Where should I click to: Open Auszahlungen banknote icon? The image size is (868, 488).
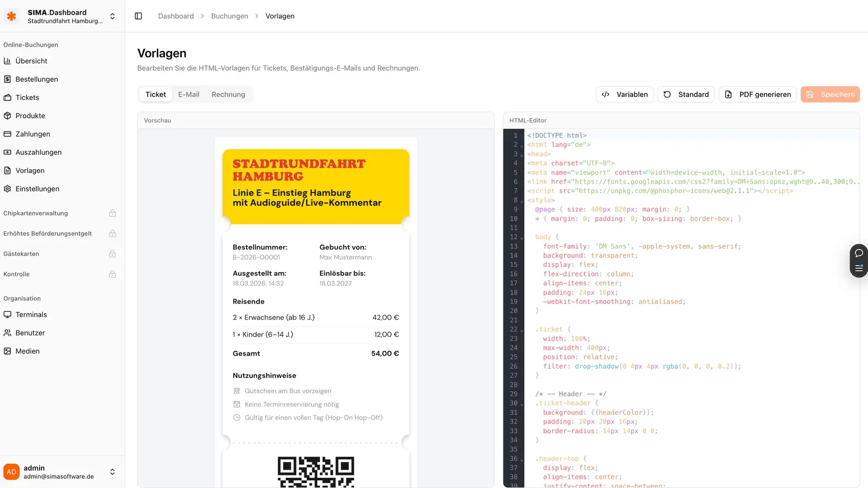8,152
